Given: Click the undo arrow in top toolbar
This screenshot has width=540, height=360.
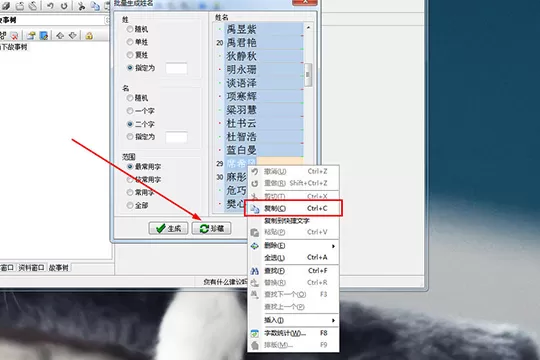Looking at the screenshot, I should tap(50, 6).
